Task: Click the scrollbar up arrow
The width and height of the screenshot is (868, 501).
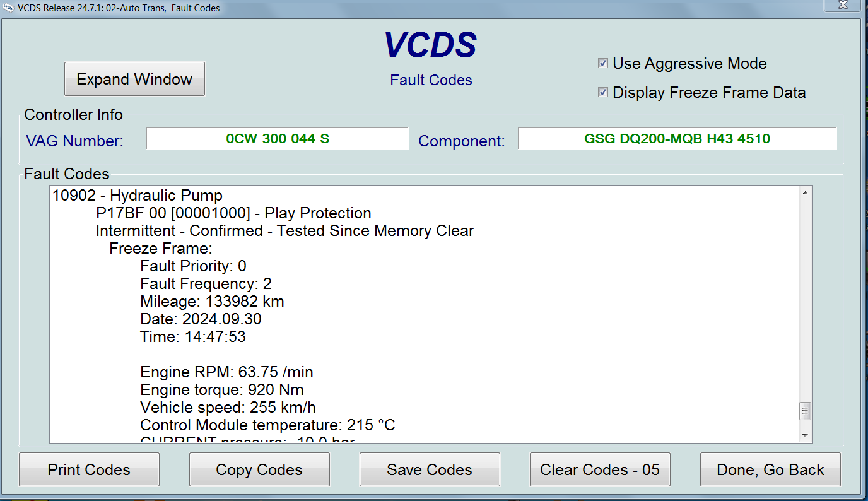Action: (805, 193)
